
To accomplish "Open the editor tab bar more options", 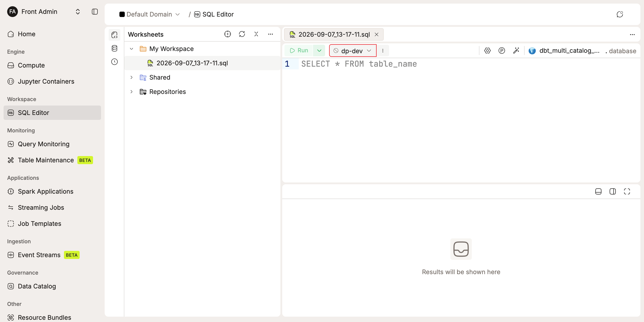I will point(632,34).
